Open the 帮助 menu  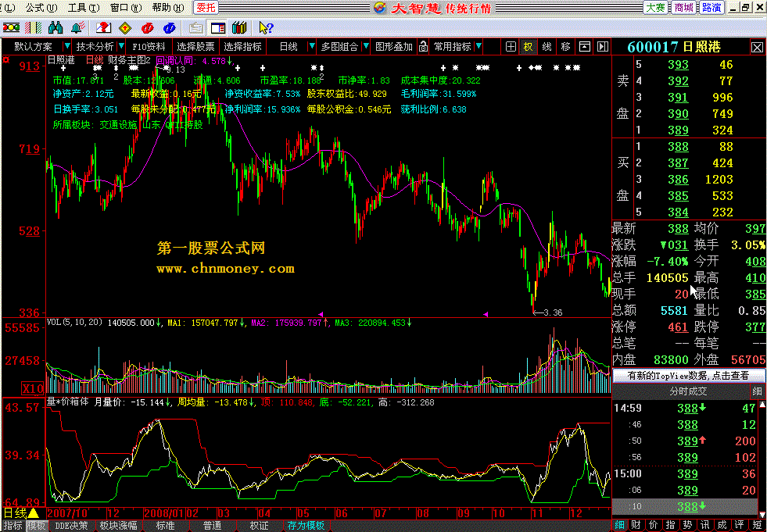pyautogui.click(x=168, y=8)
